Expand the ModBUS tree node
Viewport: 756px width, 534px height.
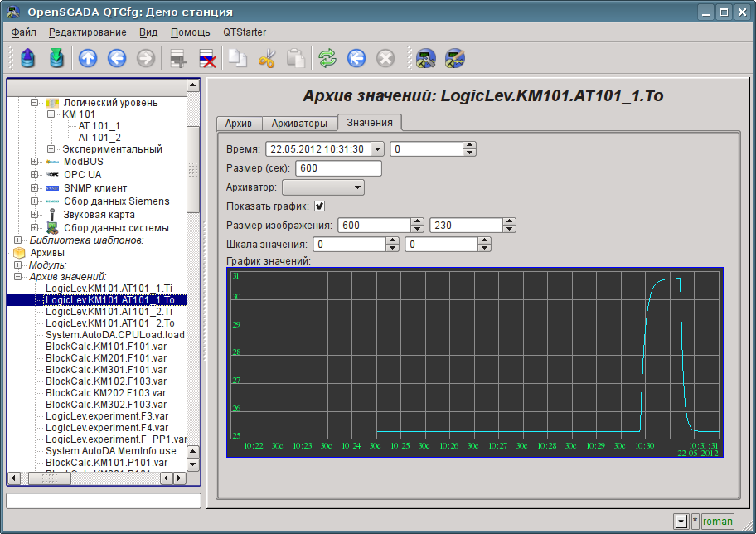(34, 162)
